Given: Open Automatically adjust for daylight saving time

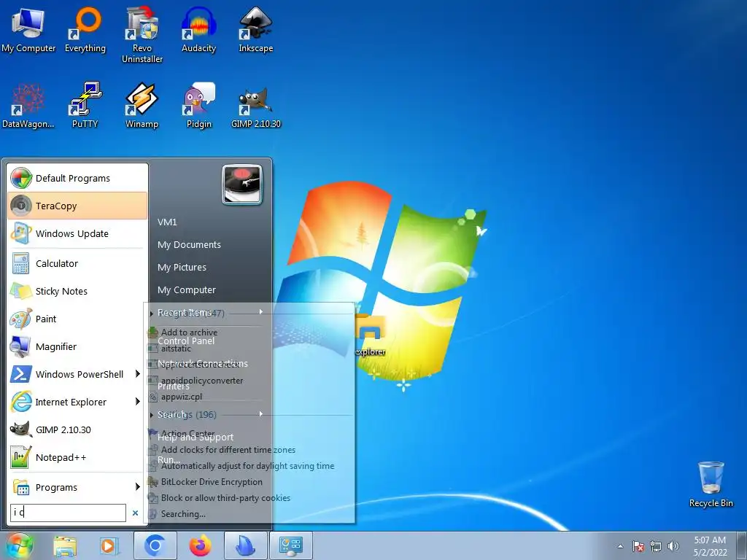Looking at the screenshot, I should point(247,466).
